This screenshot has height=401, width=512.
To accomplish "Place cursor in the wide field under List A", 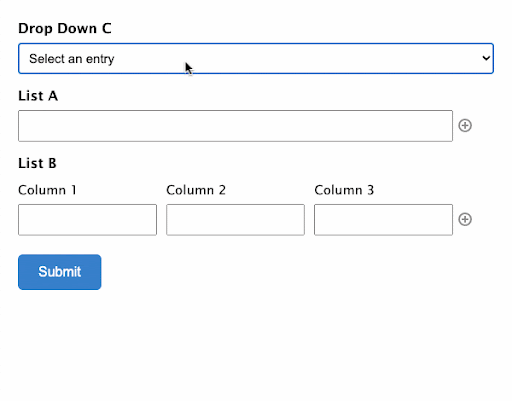I will (235, 126).
